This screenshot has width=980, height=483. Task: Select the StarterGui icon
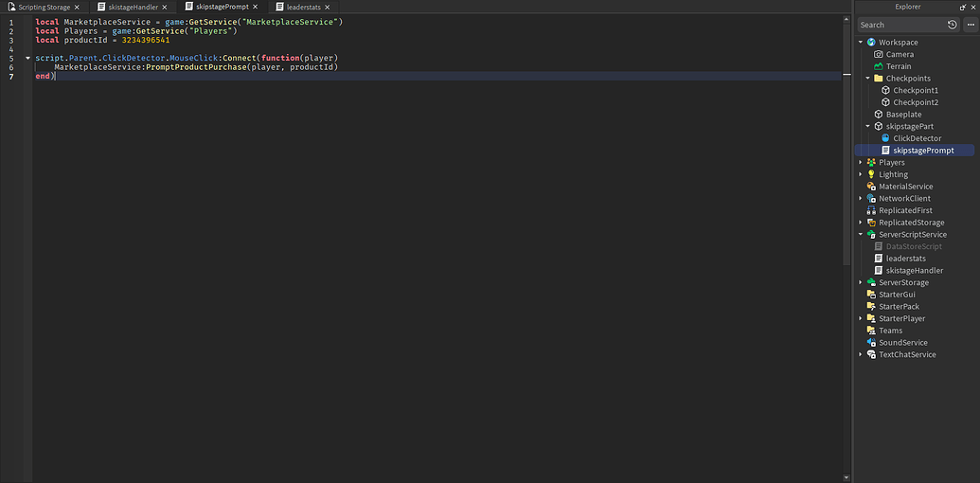pos(871,295)
